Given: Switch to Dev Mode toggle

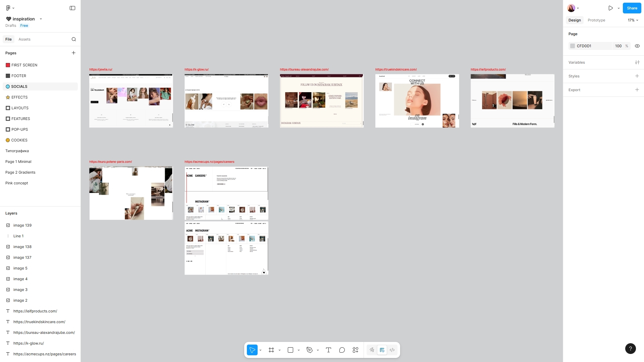Looking at the screenshot, I should [x=392, y=350].
